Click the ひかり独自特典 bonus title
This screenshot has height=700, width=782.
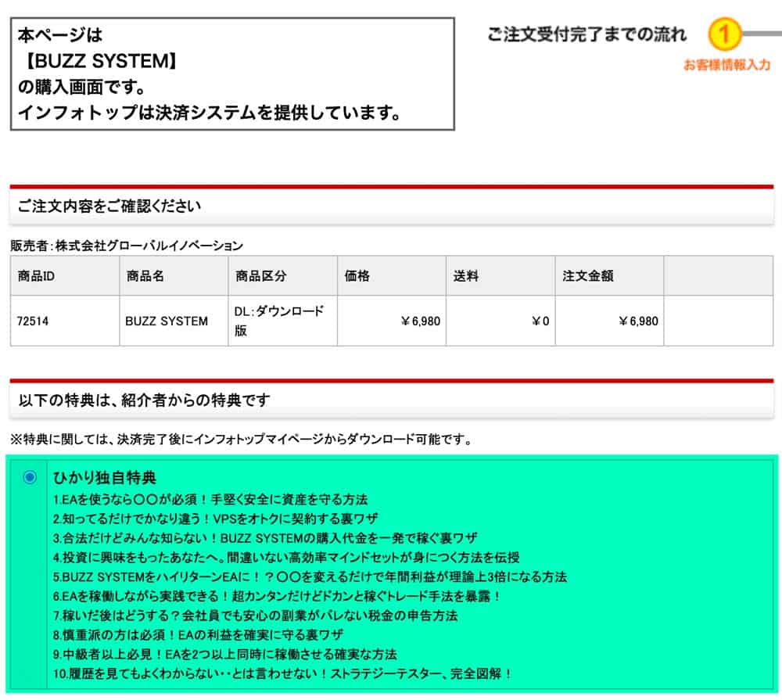105,478
